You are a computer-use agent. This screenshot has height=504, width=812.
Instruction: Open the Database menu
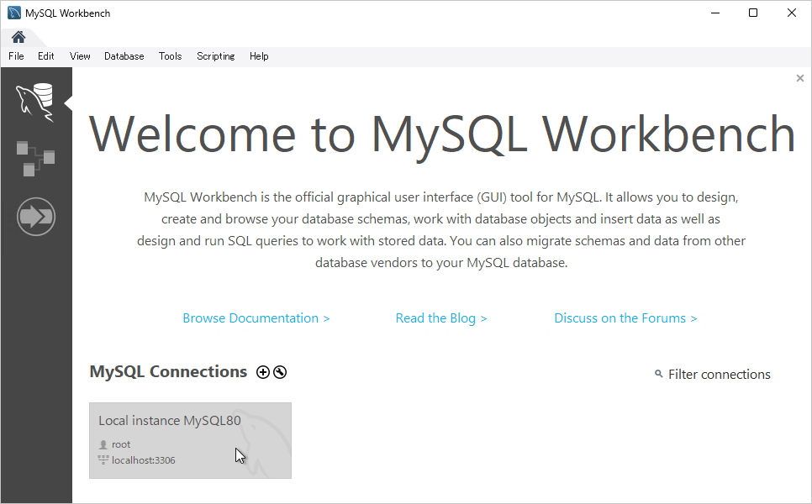click(124, 56)
